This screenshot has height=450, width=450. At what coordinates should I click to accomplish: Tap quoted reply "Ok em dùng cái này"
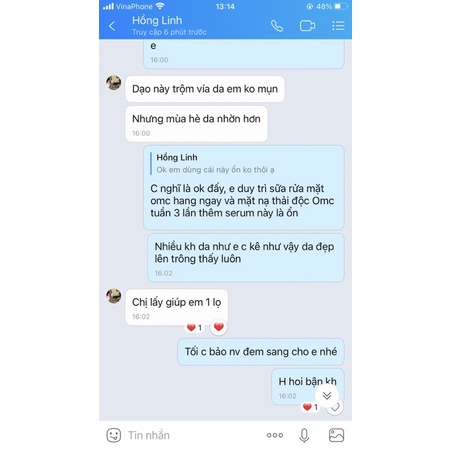(213, 164)
